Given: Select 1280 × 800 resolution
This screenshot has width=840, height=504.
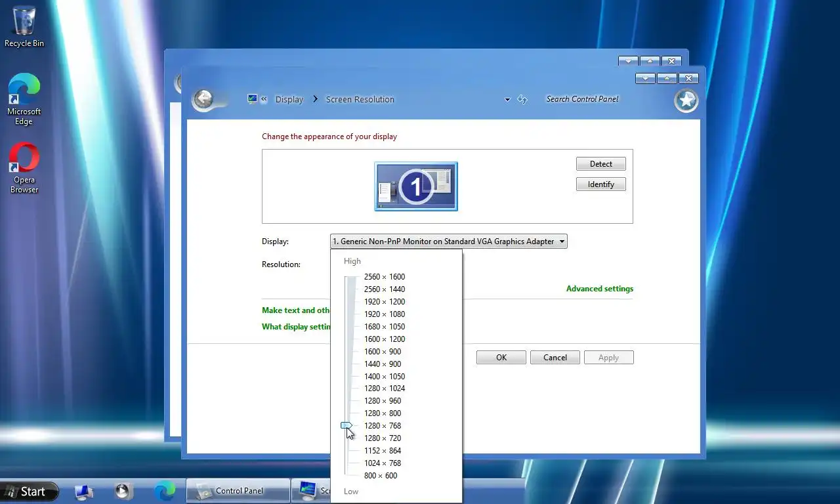Looking at the screenshot, I should click(x=383, y=413).
